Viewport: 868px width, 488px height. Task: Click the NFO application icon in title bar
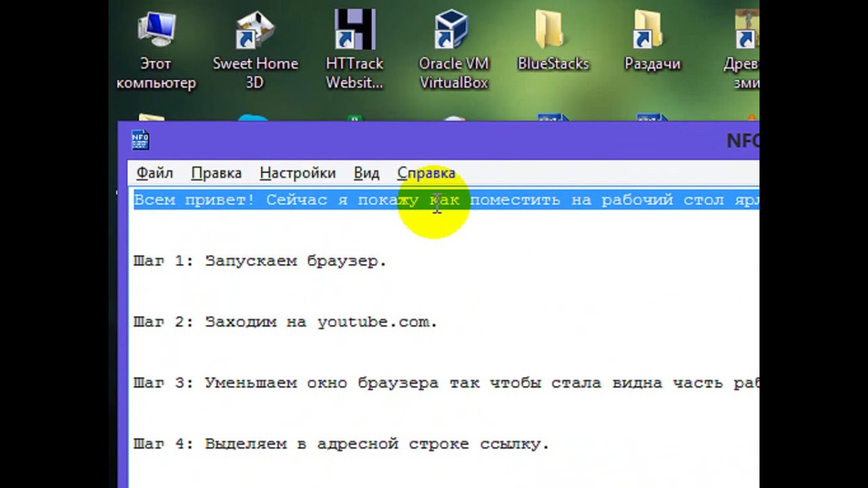point(140,140)
